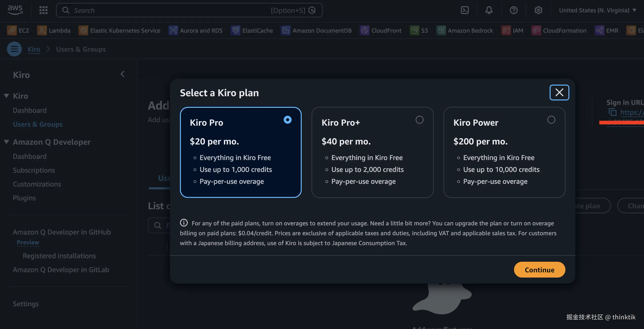Select the Kiro Pro+ plan radio button
The width and height of the screenshot is (644, 329).
point(419,120)
